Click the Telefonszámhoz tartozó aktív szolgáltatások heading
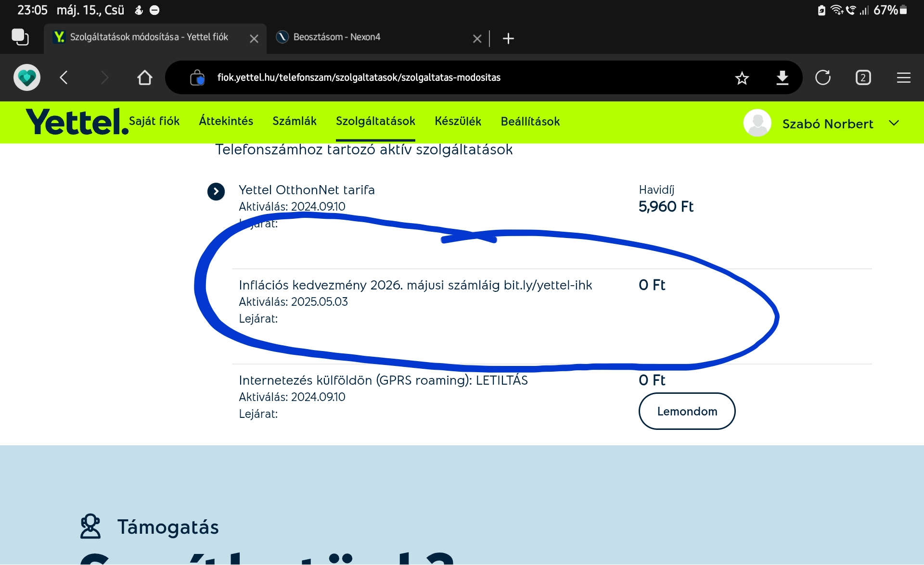Screen dimensions: 924x565 (x=364, y=150)
